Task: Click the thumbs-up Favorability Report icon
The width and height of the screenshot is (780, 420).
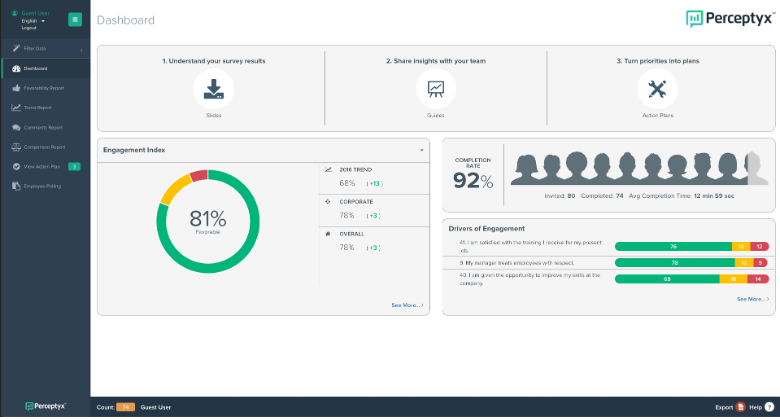Action: point(16,88)
